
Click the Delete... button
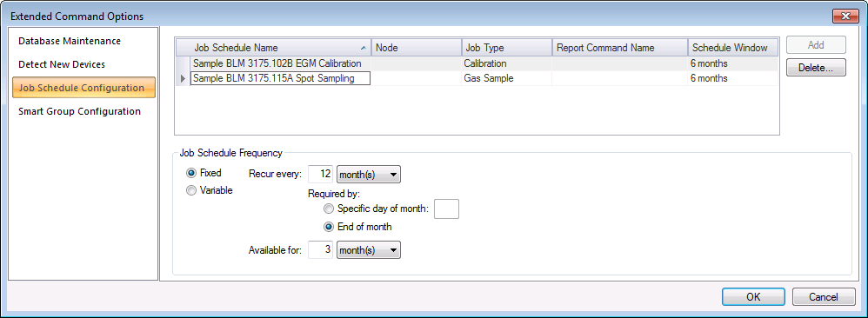816,68
